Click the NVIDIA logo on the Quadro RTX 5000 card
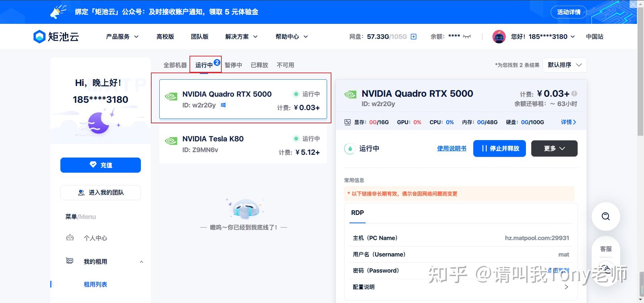The image size is (644, 303). [x=171, y=97]
